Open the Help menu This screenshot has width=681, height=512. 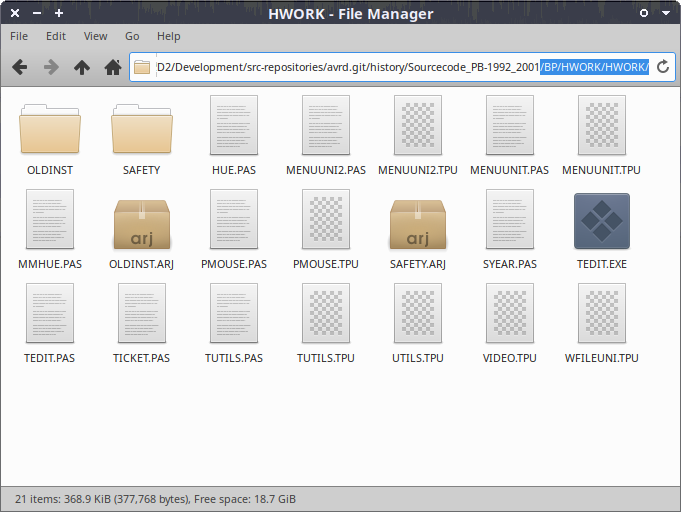[x=168, y=36]
